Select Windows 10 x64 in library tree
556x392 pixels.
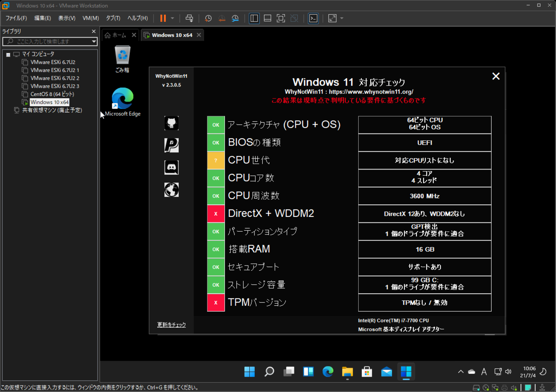(49, 102)
